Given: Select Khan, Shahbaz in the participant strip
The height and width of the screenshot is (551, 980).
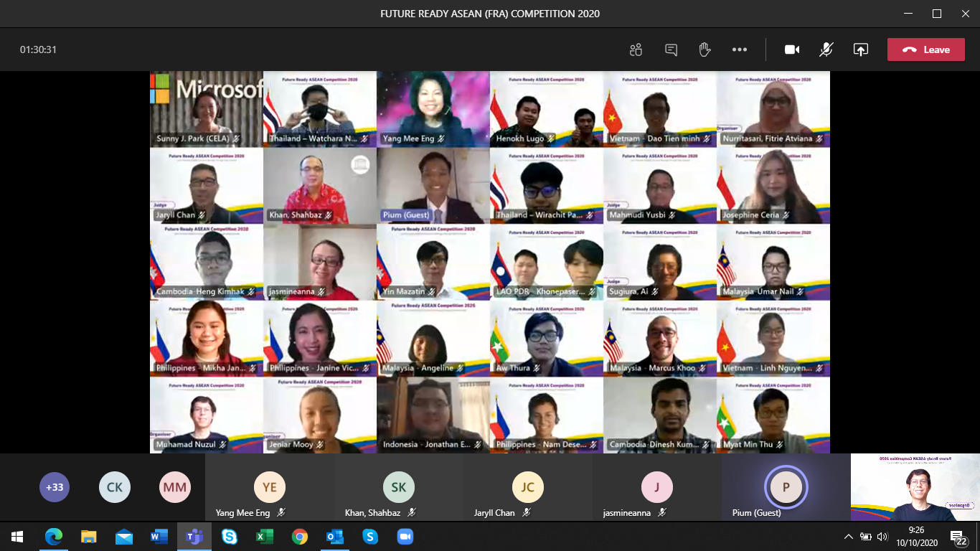Looking at the screenshot, I should tap(398, 488).
